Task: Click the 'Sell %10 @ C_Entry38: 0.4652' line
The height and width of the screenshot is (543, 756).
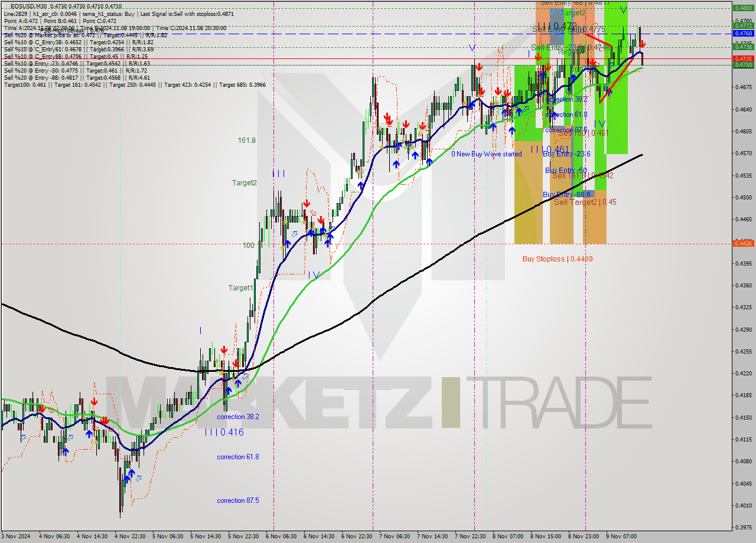Action: 79,42
